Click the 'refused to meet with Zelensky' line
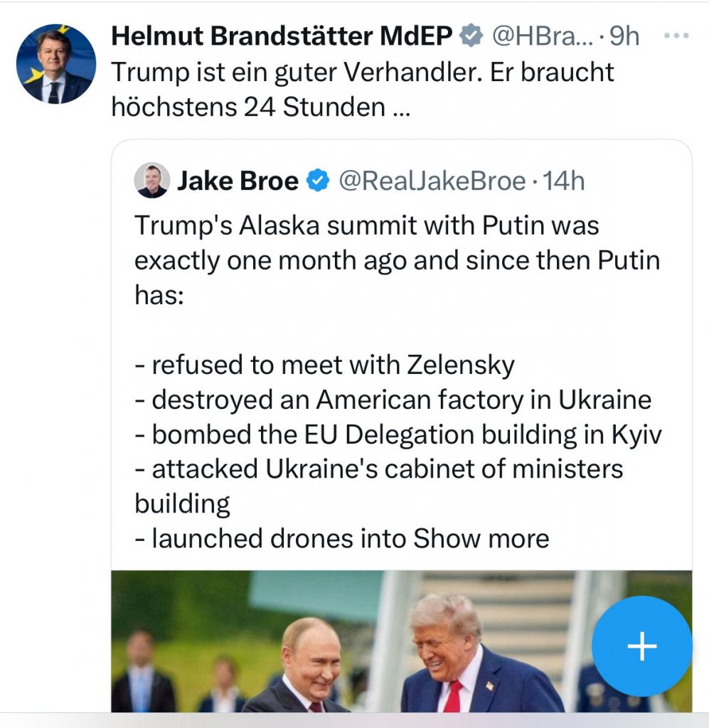This screenshot has width=709, height=728. [x=324, y=365]
